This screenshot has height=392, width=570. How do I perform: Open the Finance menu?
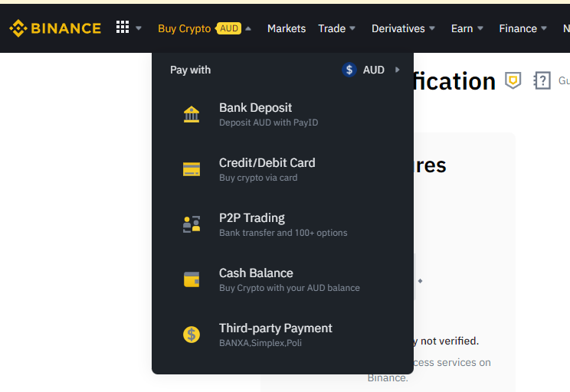(x=518, y=28)
